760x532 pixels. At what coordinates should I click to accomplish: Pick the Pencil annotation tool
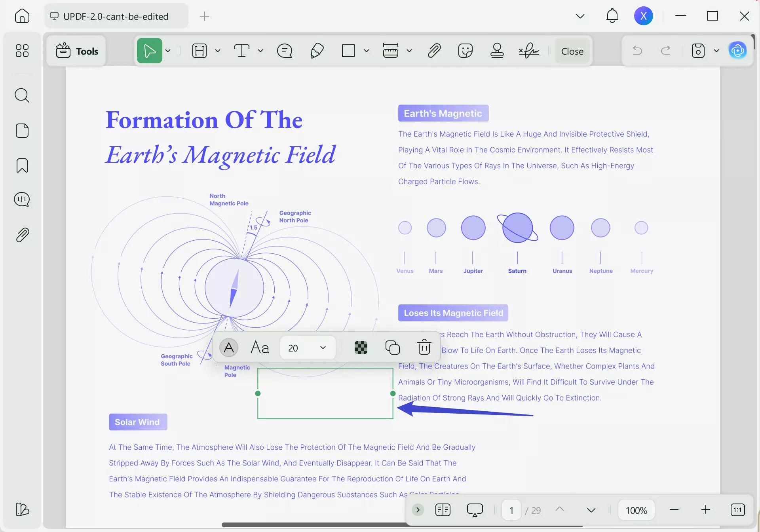(317, 51)
